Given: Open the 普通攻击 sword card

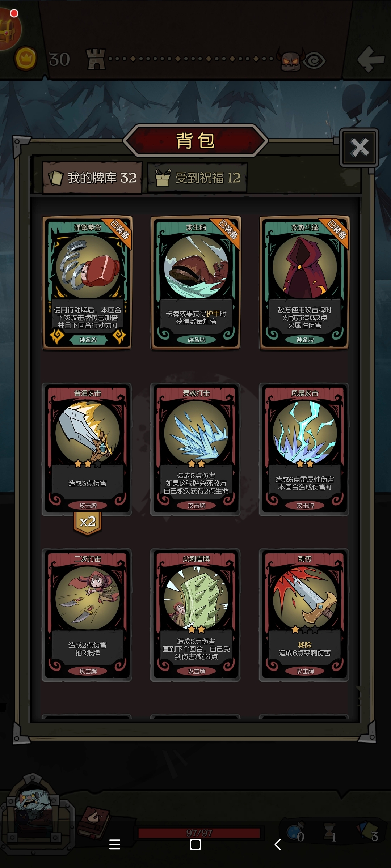Looking at the screenshot, I should 87,449.
